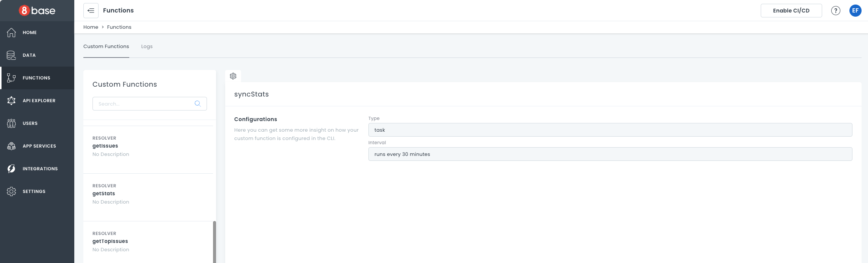The width and height of the screenshot is (868, 263).
Task: Open the EF user avatar menu
Action: tap(855, 11)
